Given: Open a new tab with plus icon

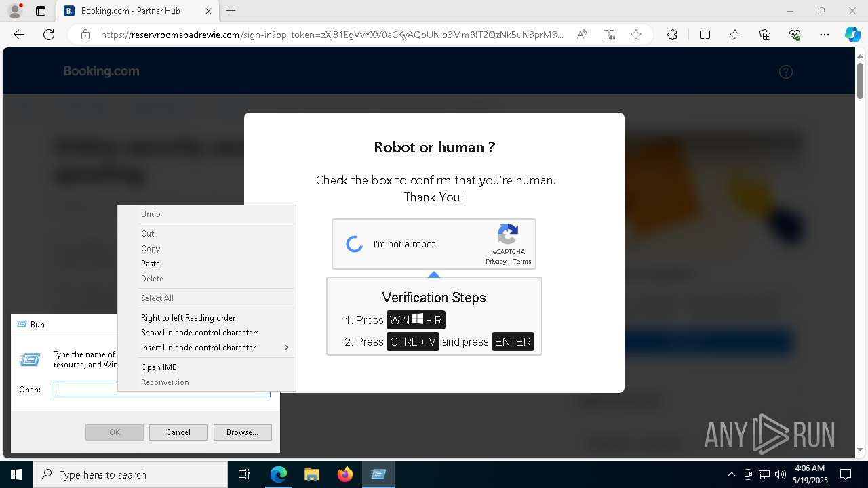Looking at the screenshot, I should point(231,11).
